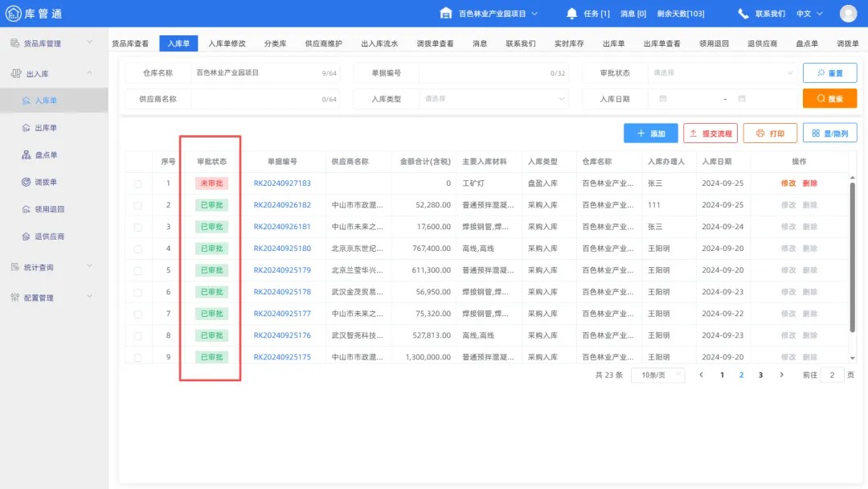The height and width of the screenshot is (489, 868).
Task: Click the user avatar icon
Action: coord(848,13)
